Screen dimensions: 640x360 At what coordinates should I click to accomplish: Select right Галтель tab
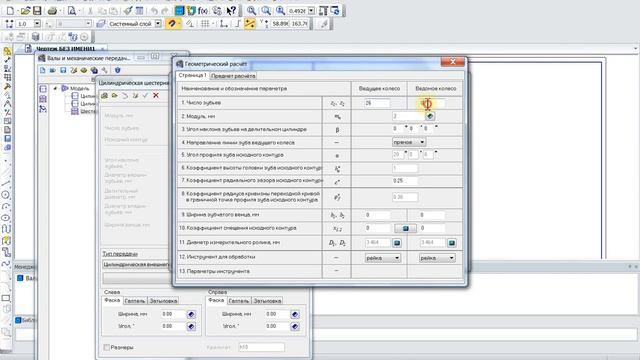239,301
